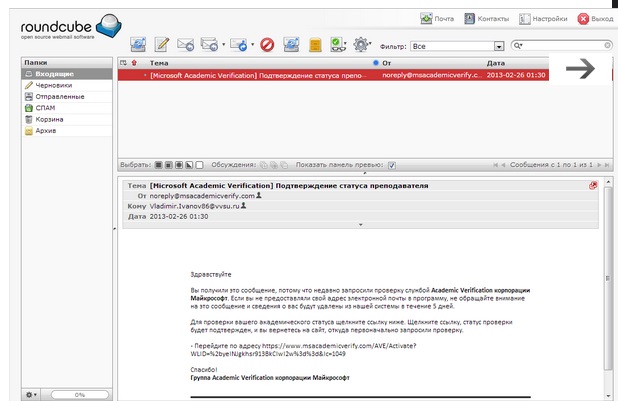Log out with Выход
This screenshot has height=401, width=618.
click(595, 19)
